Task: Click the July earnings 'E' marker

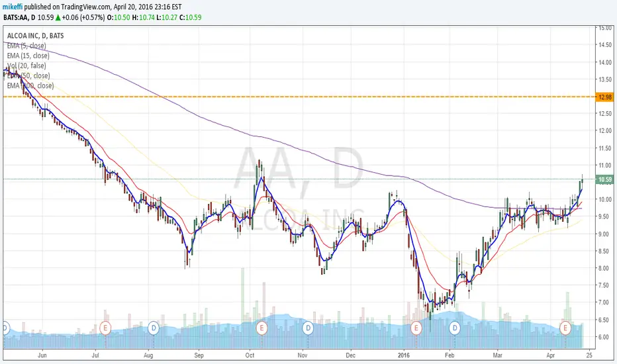Action: point(105,328)
